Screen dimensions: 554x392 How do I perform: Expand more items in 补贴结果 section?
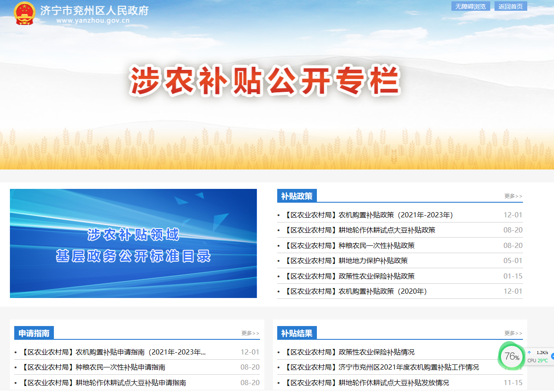click(x=513, y=333)
